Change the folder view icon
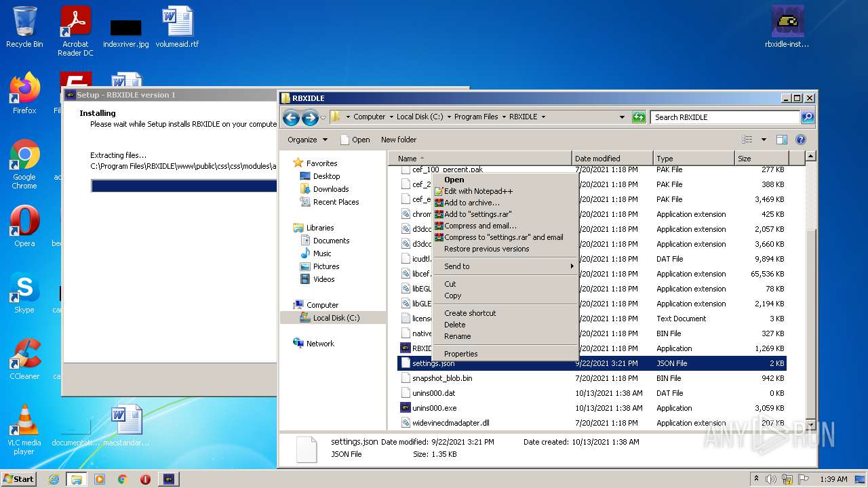Image resolution: width=868 pixels, height=488 pixels. click(747, 140)
